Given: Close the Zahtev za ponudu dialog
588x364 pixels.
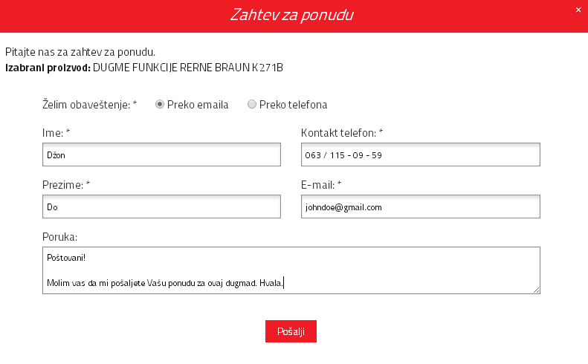Looking at the screenshot, I should 578,10.
